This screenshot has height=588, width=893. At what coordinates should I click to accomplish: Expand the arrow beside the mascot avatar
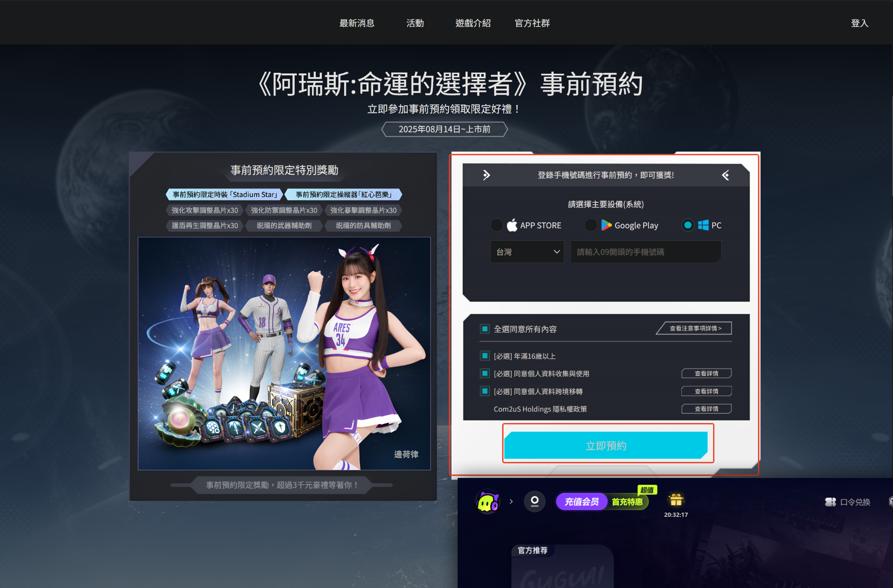tap(511, 501)
